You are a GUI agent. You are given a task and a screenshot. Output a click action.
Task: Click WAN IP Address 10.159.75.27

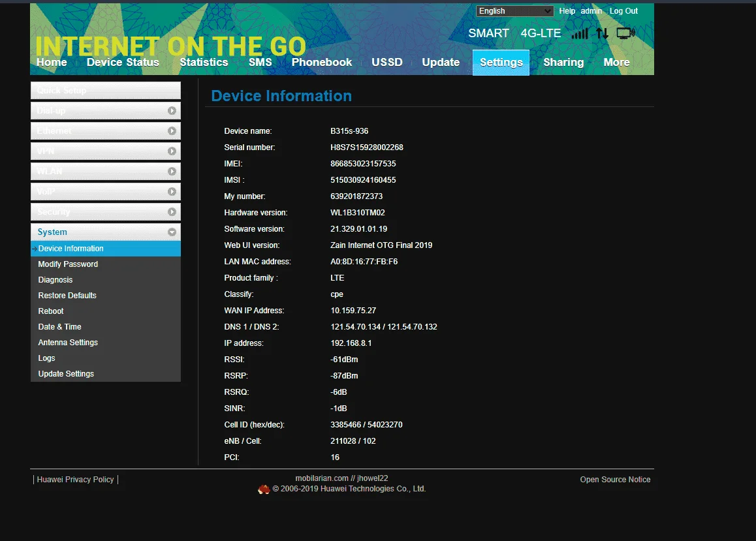coord(353,311)
